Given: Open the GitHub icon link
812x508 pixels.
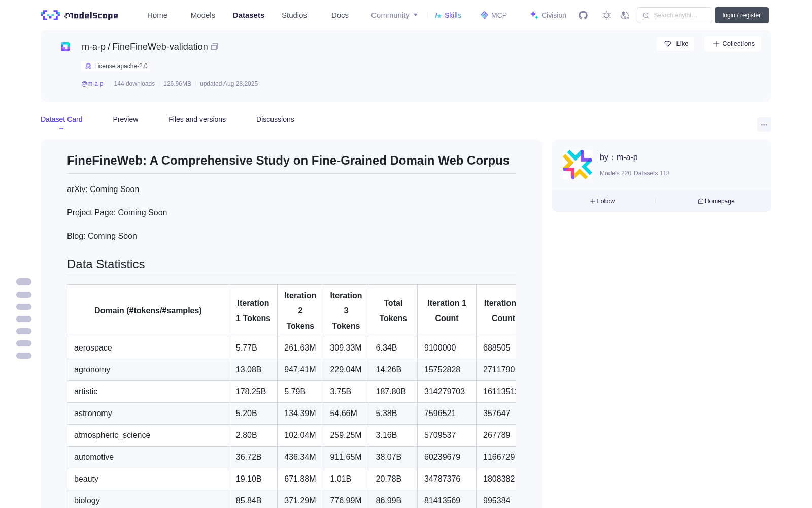Looking at the screenshot, I should (583, 15).
